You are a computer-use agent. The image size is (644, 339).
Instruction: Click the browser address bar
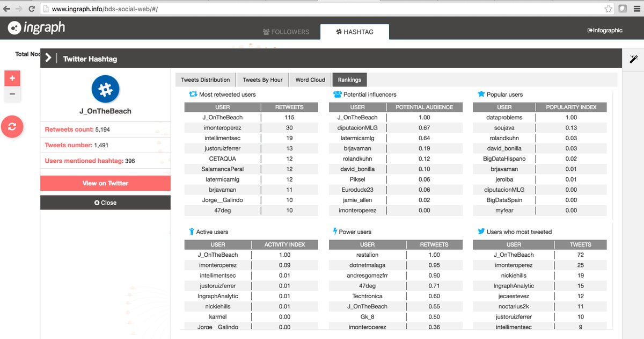click(327, 9)
